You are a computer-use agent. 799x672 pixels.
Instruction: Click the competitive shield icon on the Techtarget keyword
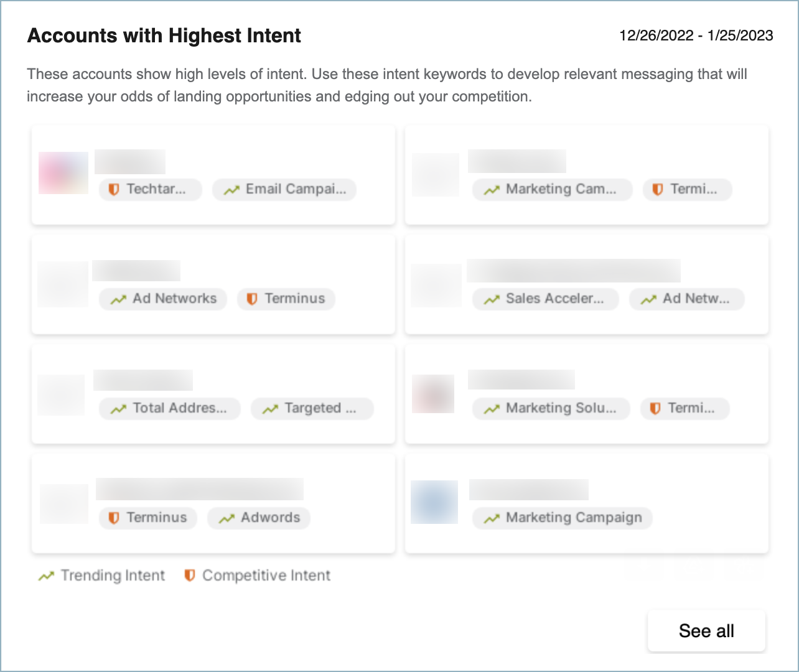[x=114, y=190]
